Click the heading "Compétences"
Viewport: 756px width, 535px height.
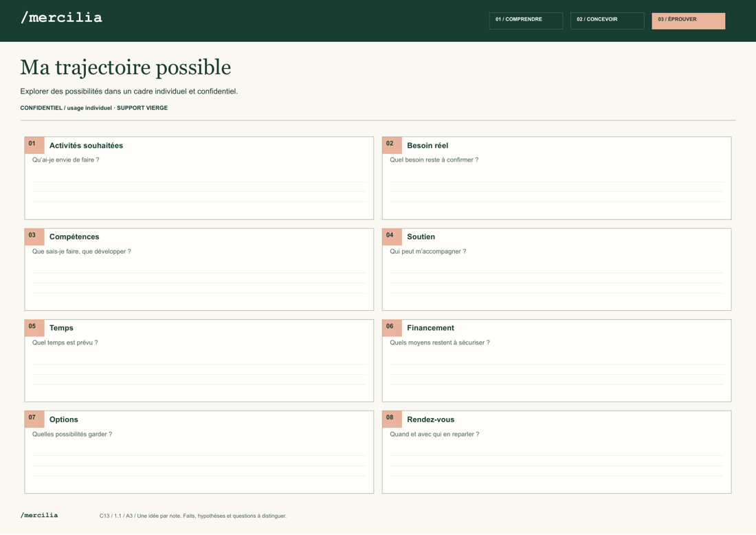74,237
